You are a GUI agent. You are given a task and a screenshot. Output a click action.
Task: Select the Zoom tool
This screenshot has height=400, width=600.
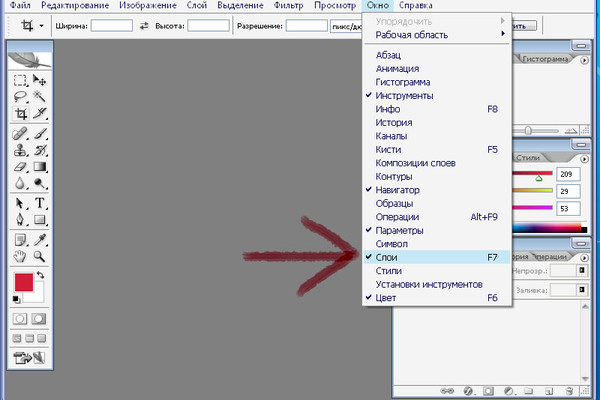coord(39,256)
